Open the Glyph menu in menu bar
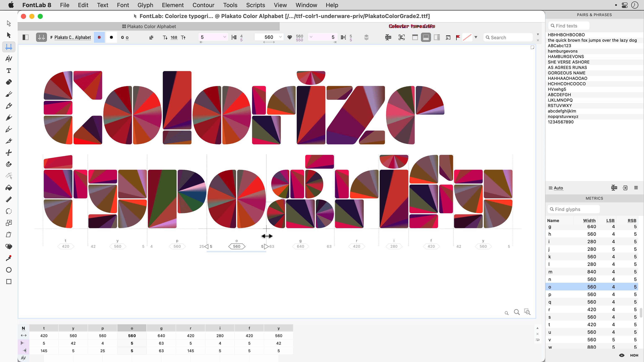This screenshot has height=362, width=644. click(145, 5)
